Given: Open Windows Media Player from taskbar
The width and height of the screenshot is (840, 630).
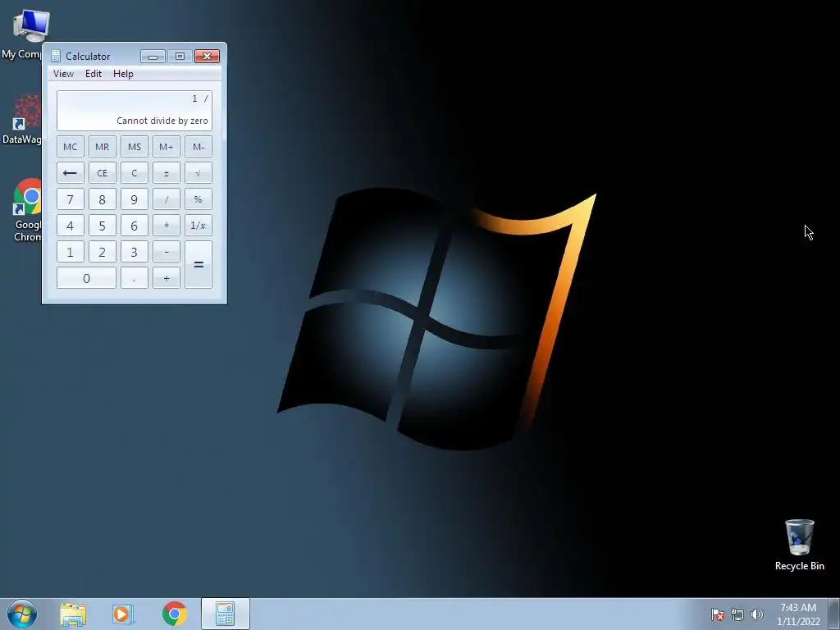Looking at the screenshot, I should 123,614.
